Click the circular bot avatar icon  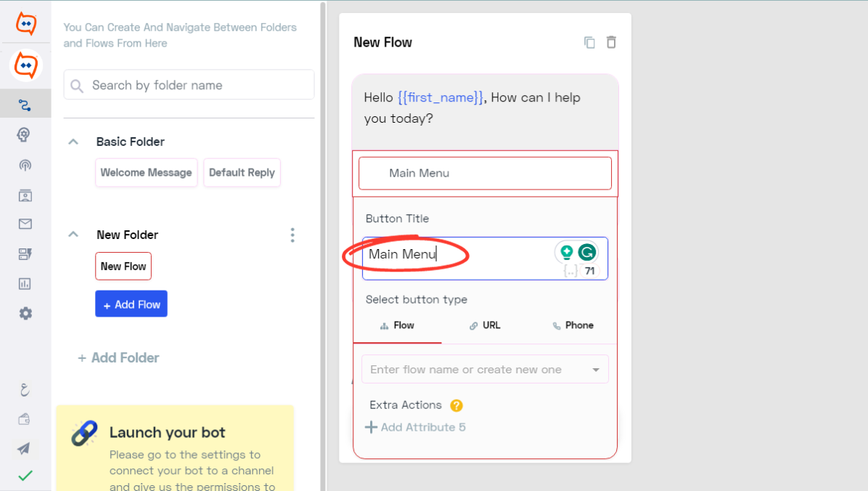(x=25, y=65)
